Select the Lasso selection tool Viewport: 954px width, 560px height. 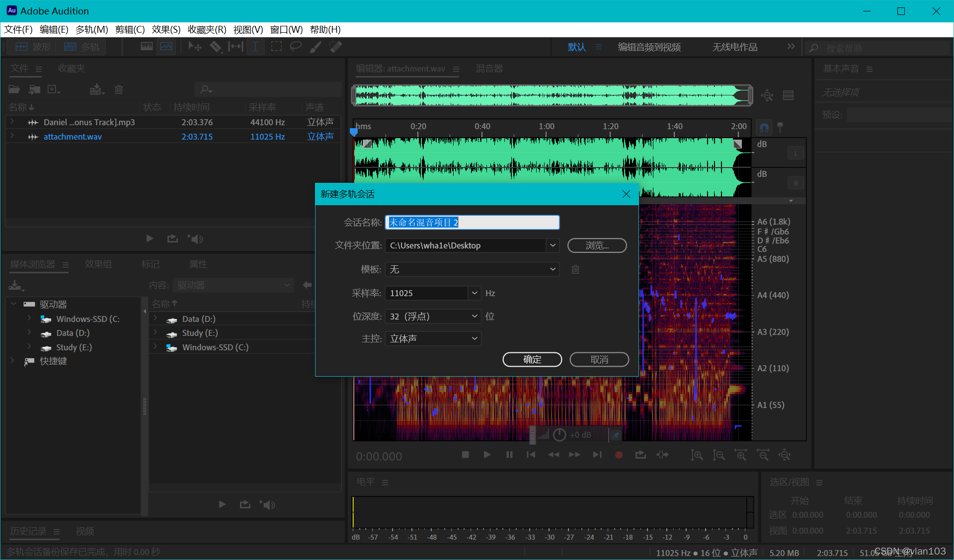[x=296, y=47]
